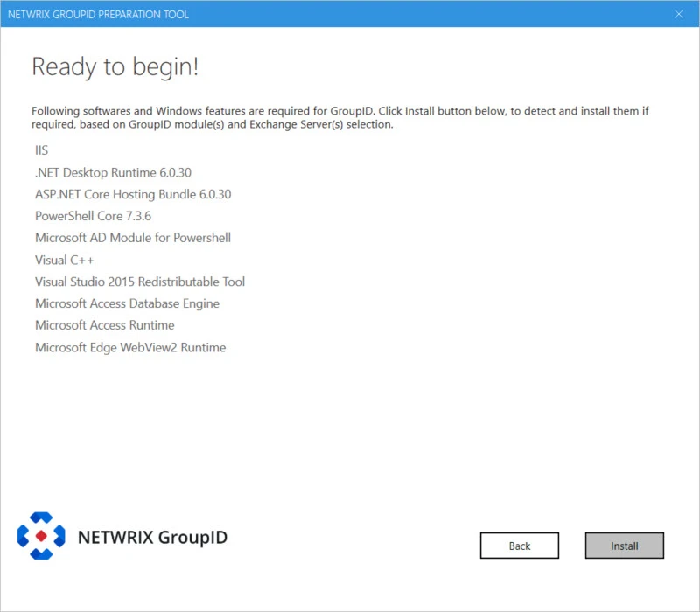This screenshot has height=612, width=700.
Task: Select the IIS list entry
Action: (41, 150)
